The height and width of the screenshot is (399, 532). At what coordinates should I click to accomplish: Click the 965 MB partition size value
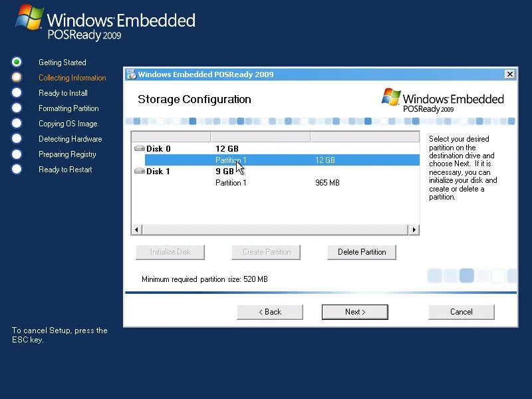[x=327, y=182]
